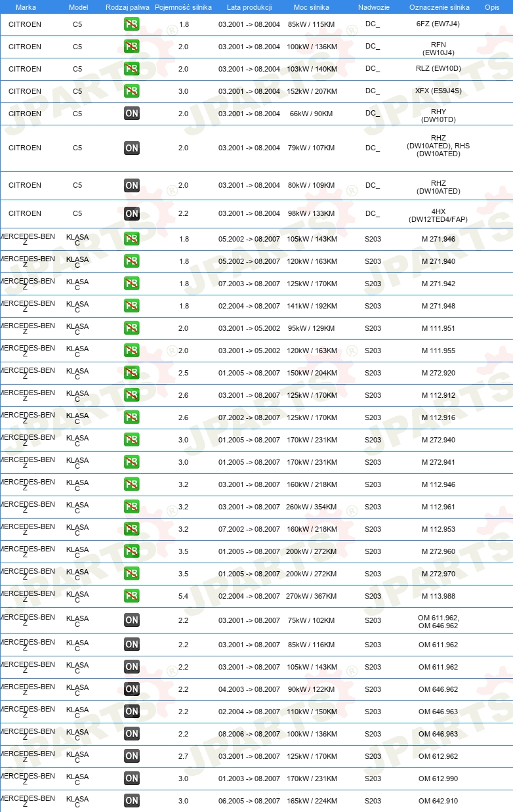Click the date range '04.2003 -> 08.2007'
513x812 pixels.
coord(249,689)
